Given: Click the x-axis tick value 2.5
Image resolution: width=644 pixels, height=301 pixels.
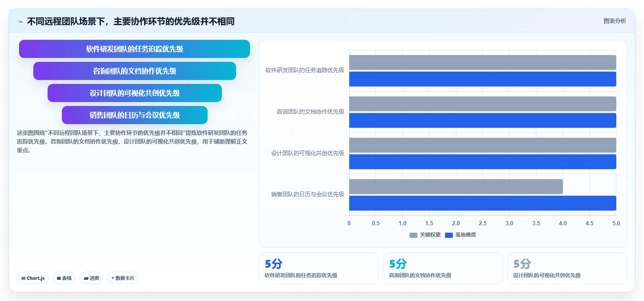Looking at the screenshot, I should point(483,224).
